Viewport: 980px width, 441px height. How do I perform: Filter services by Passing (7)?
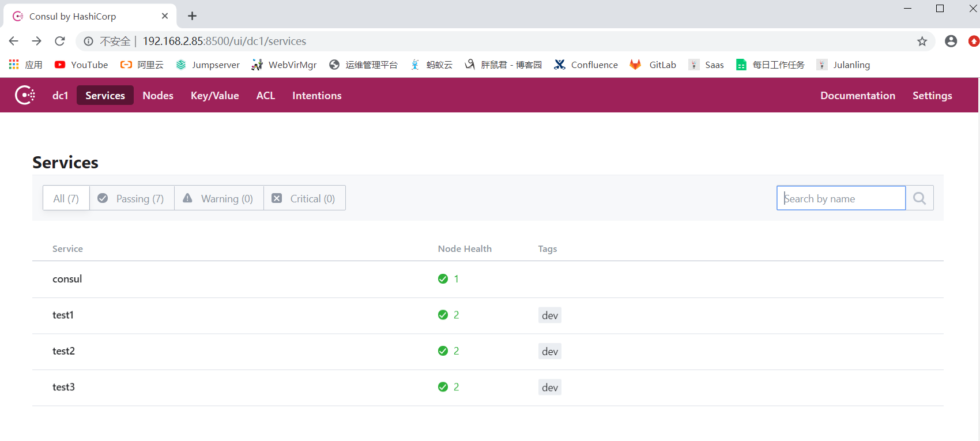[131, 198]
